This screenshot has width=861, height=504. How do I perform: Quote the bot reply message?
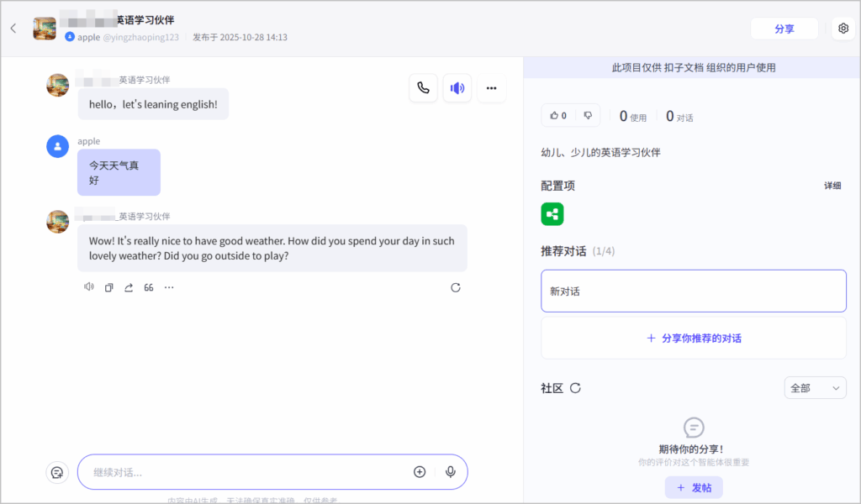click(x=149, y=287)
